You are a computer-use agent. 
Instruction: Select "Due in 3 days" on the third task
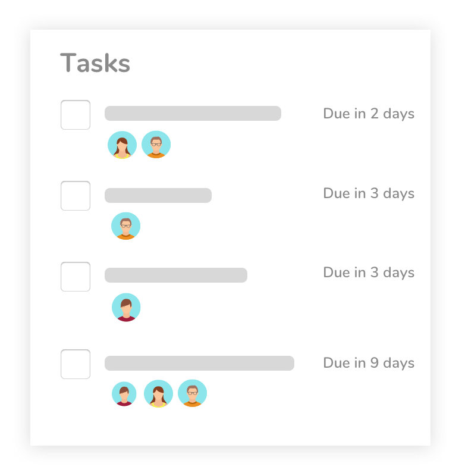pyautogui.click(x=369, y=273)
